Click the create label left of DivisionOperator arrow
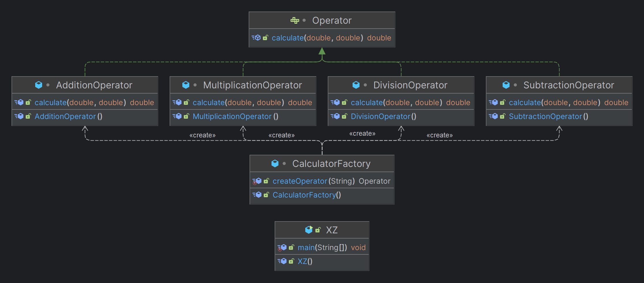The image size is (644, 283). click(362, 133)
